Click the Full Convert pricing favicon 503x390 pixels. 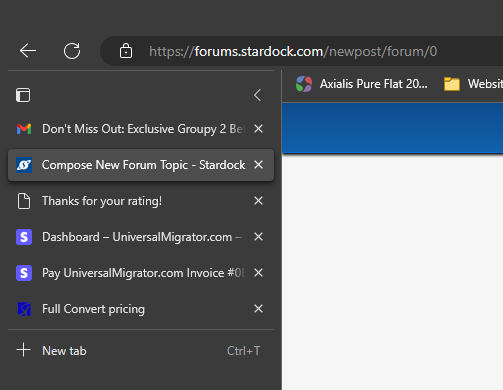click(x=24, y=309)
